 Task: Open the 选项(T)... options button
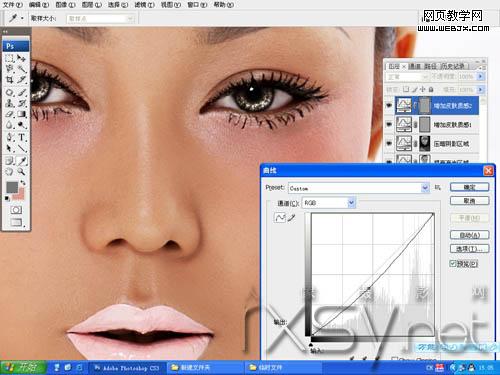[x=469, y=249]
